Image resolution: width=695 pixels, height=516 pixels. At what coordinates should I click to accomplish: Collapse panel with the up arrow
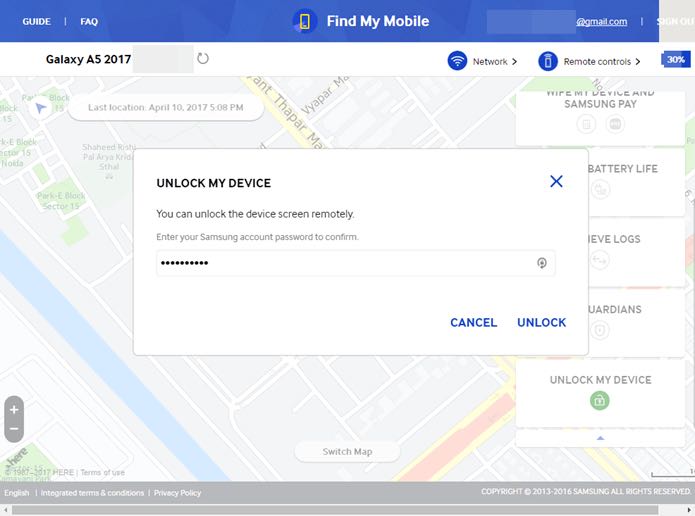[601, 438]
